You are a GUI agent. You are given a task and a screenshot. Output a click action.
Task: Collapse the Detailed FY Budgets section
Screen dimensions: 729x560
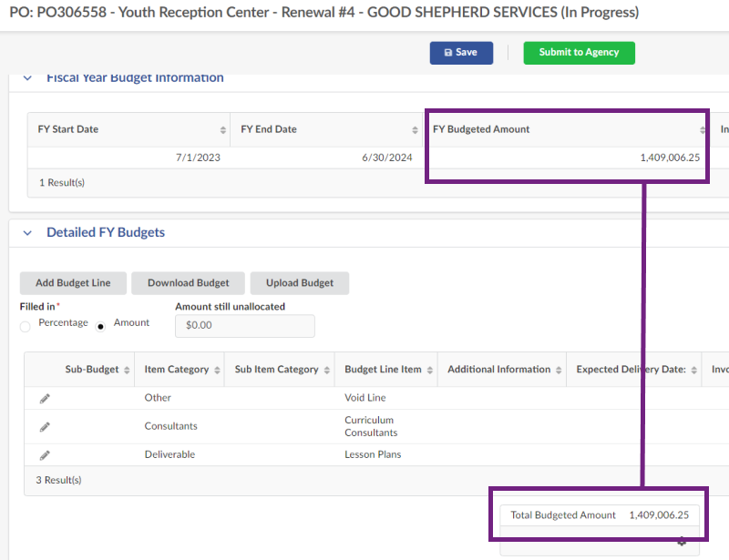click(x=27, y=233)
